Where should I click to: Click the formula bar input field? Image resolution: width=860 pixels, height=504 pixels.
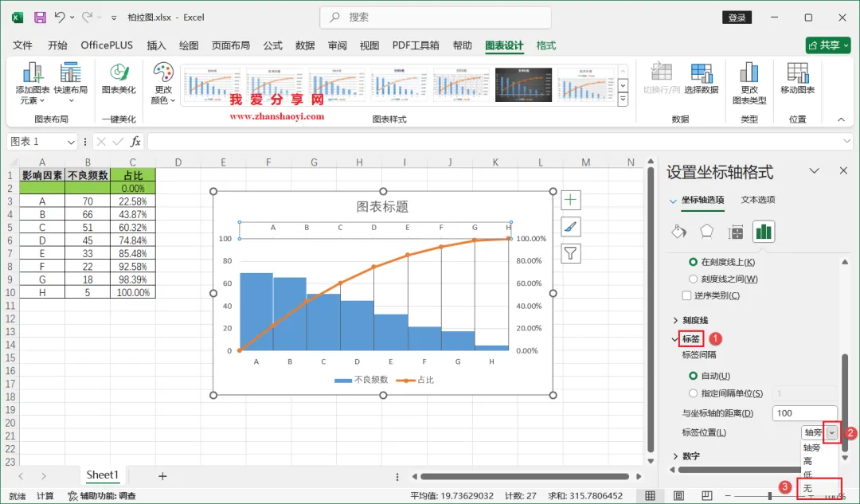[496, 142]
